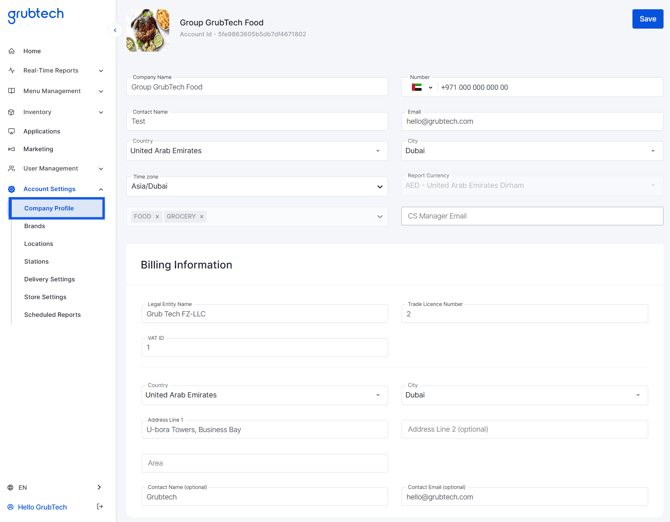Open Brands settings page
The width and height of the screenshot is (670, 522).
[x=34, y=226]
